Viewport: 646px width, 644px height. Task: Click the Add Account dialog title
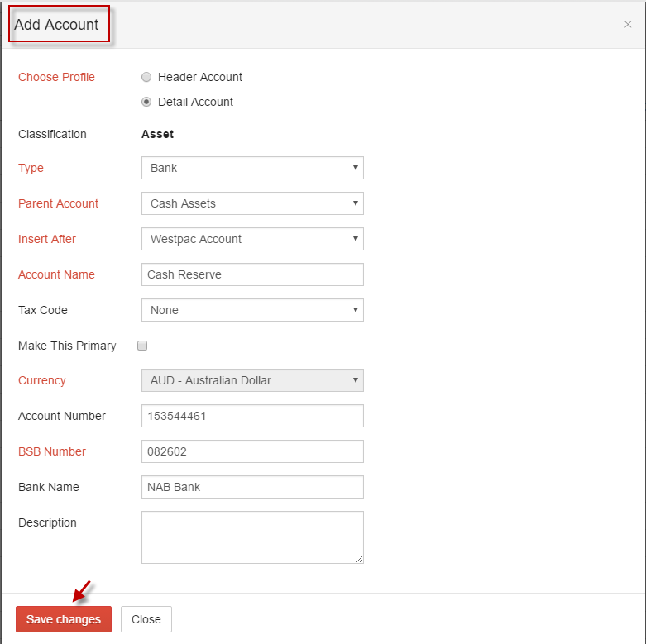pyautogui.click(x=56, y=25)
